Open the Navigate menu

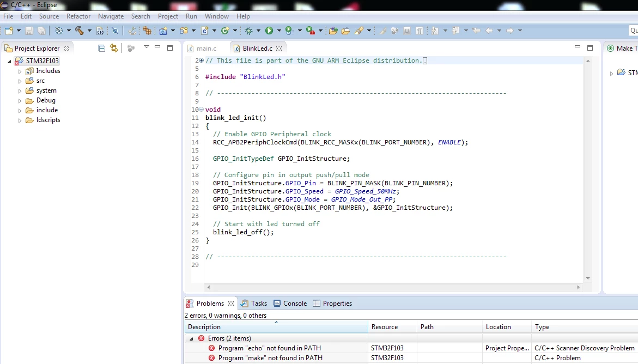pos(111,16)
